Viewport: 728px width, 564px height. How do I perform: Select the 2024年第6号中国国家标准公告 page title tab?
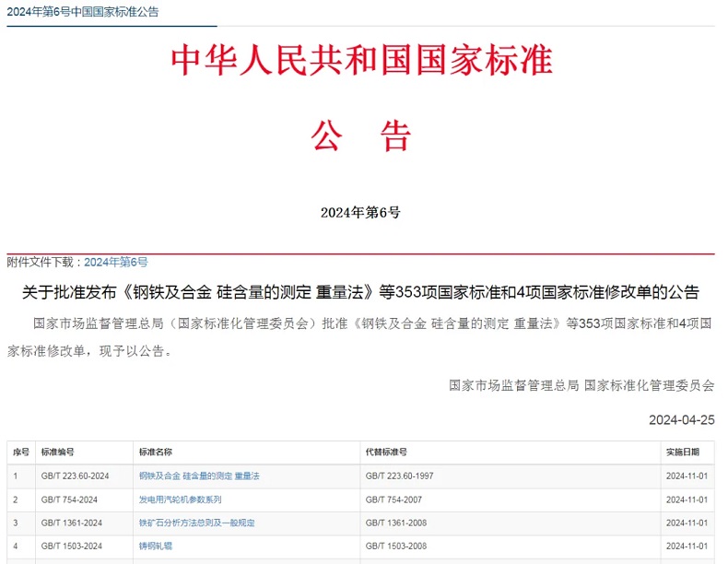83,12
